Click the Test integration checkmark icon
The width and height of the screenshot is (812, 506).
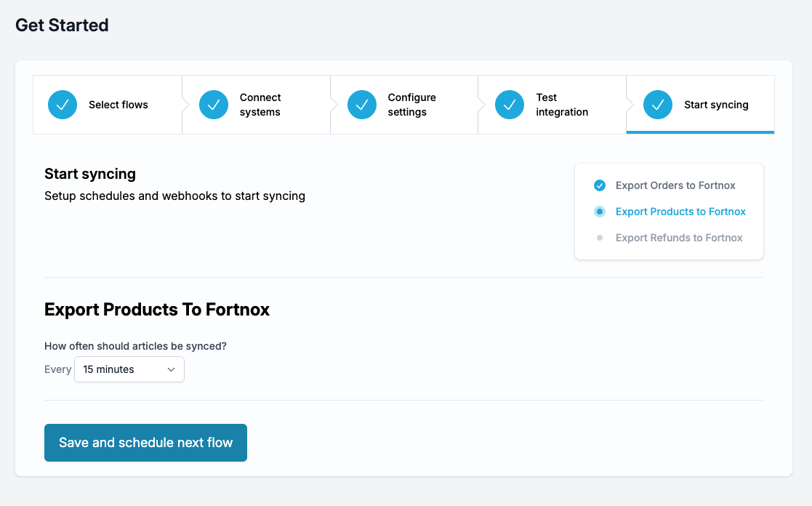[x=510, y=105]
